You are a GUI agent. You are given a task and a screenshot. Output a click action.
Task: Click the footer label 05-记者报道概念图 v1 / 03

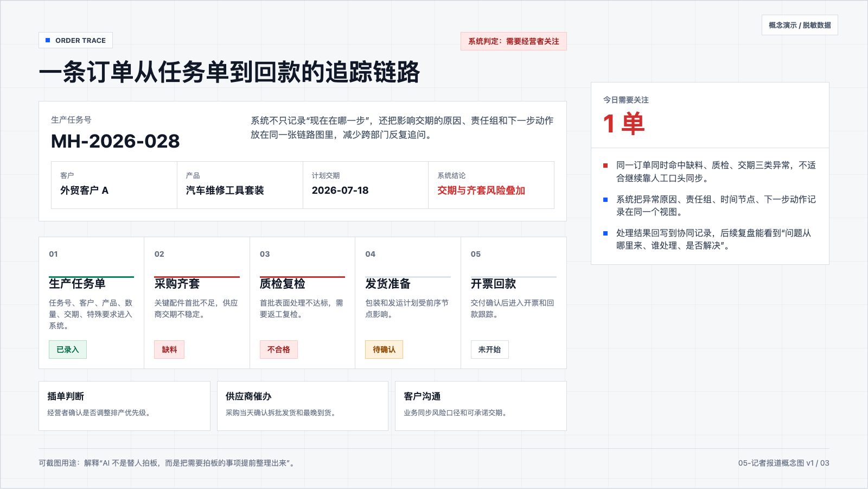[x=783, y=463]
